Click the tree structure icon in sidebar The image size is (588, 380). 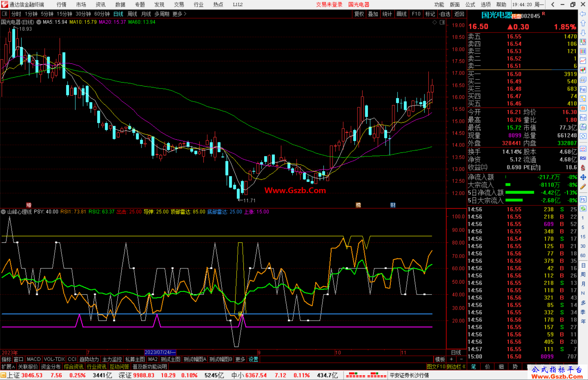coord(583,99)
